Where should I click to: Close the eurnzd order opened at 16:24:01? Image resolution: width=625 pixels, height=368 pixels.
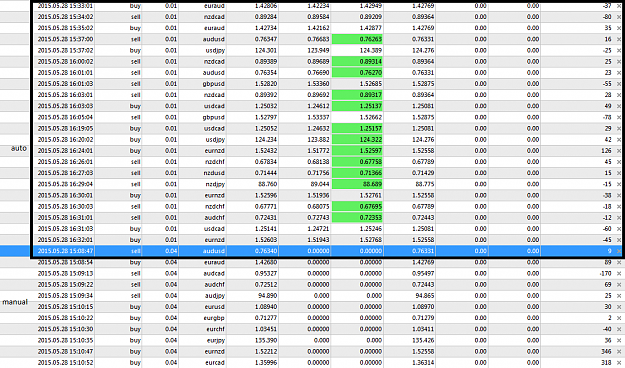point(619,151)
